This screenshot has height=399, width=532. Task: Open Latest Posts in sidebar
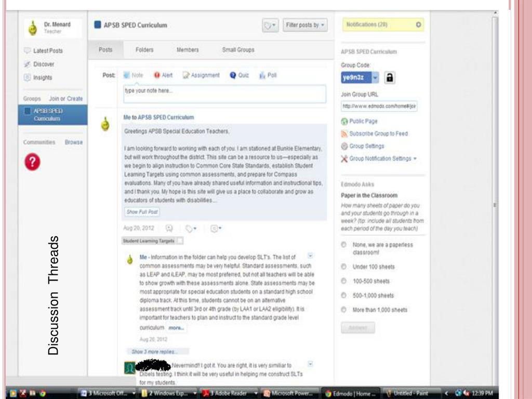[x=48, y=50]
